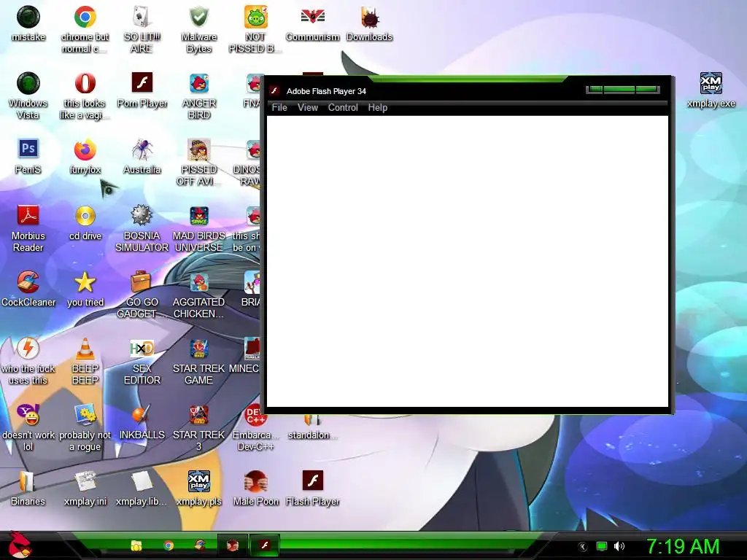Launch the Embarca Dev-C++ shortcut
Image resolution: width=747 pixels, height=560 pixels.
[x=255, y=427]
